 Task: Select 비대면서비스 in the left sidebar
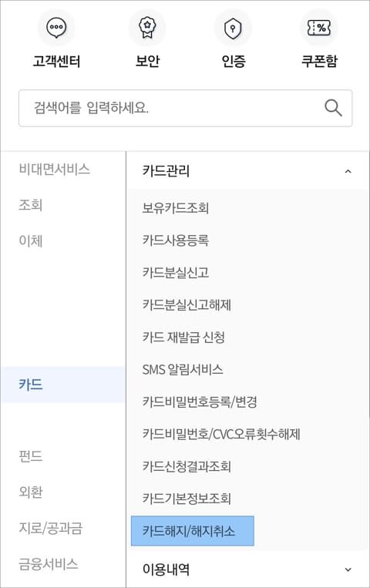tap(55, 169)
